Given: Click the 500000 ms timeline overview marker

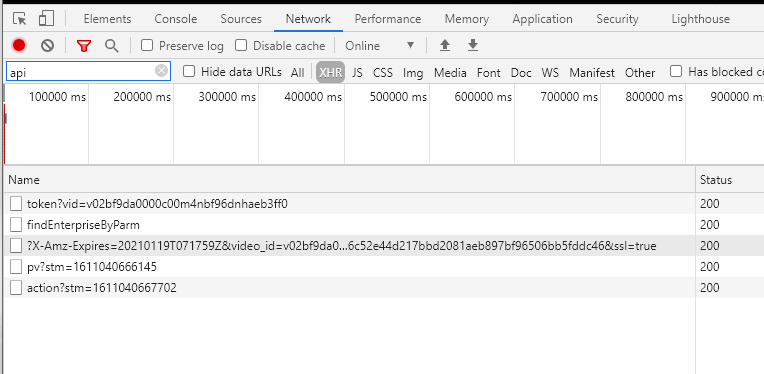Looking at the screenshot, I should click(398, 97).
